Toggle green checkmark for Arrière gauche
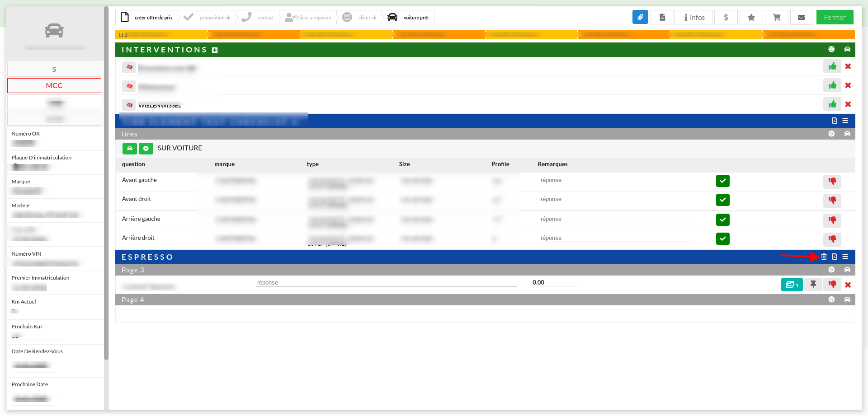868x416 pixels. pyautogui.click(x=723, y=220)
